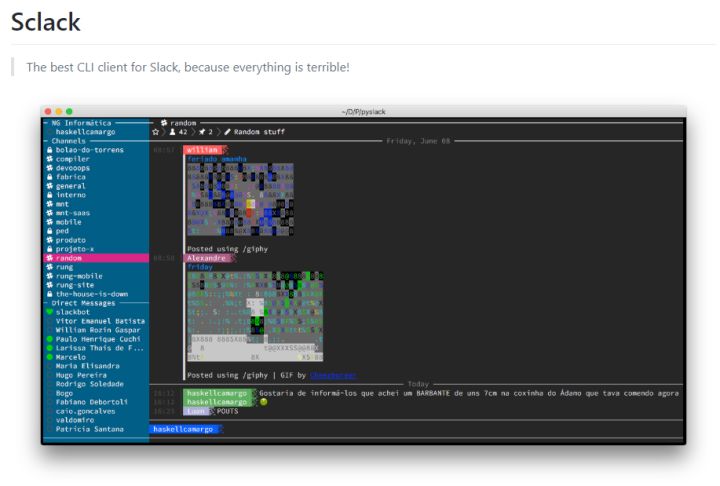The height and width of the screenshot is (486, 720).
Task: Click the Channels section header
Action: [x=68, y=141]
